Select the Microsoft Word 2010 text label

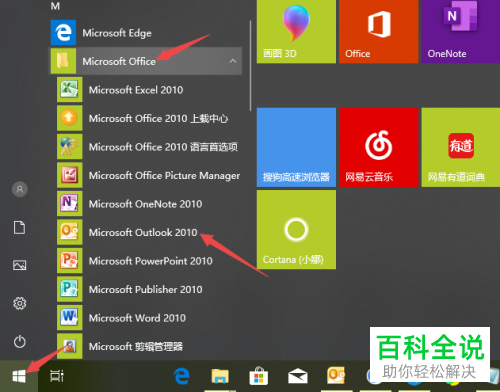(x=137, y=318)
